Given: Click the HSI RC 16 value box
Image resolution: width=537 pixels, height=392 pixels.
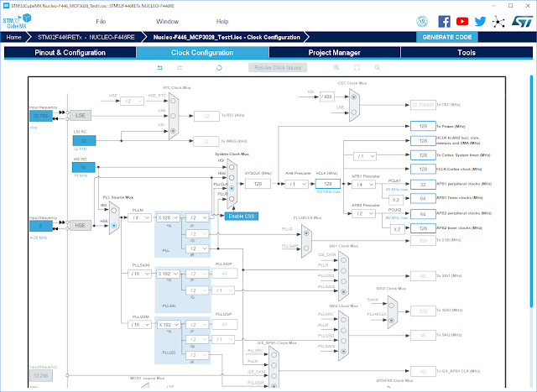Looking at the screenshot, I should tap(84, 168).
